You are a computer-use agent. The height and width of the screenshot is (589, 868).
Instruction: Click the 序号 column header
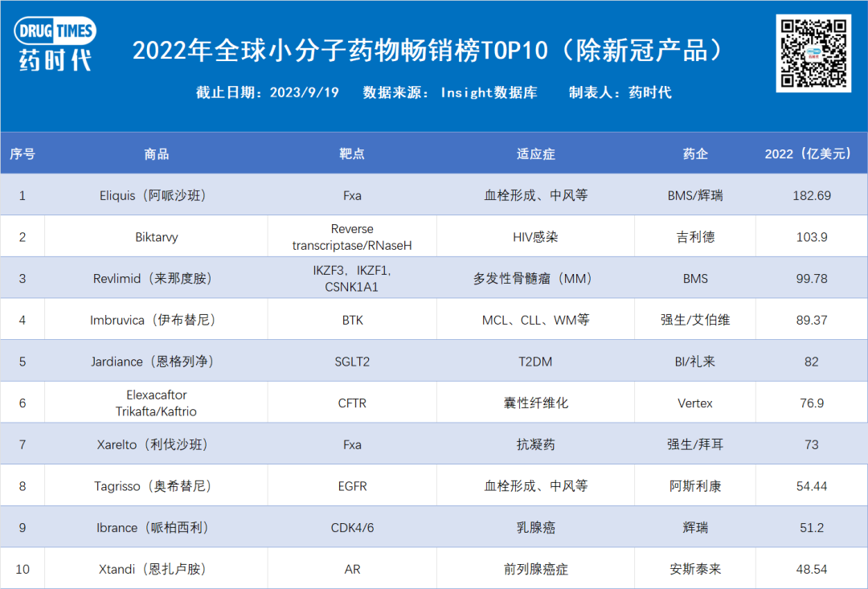click(x=23, y=153)
